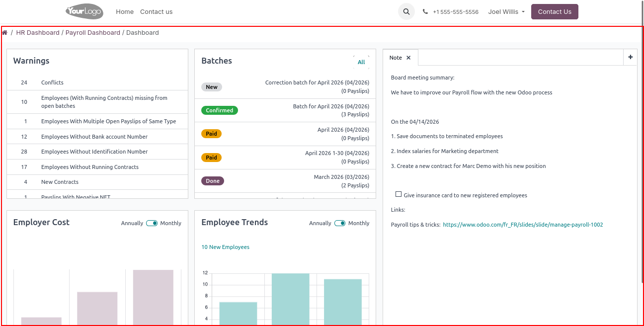Open Joel Willis user dropdown
Image resolution: width=644 pixels, height=326 pixels.
tap(506, 12)
